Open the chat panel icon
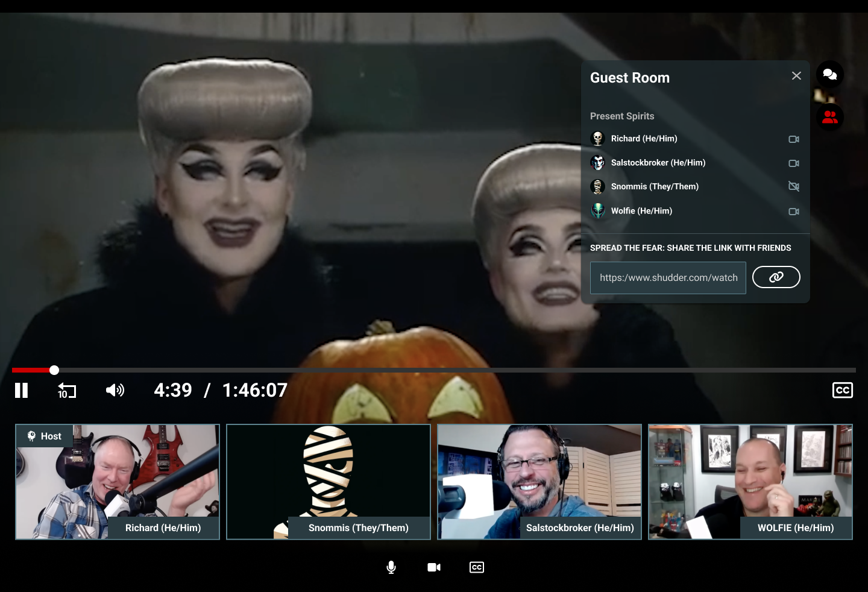The width and height of the screenshot is (868, 592). 830,74
